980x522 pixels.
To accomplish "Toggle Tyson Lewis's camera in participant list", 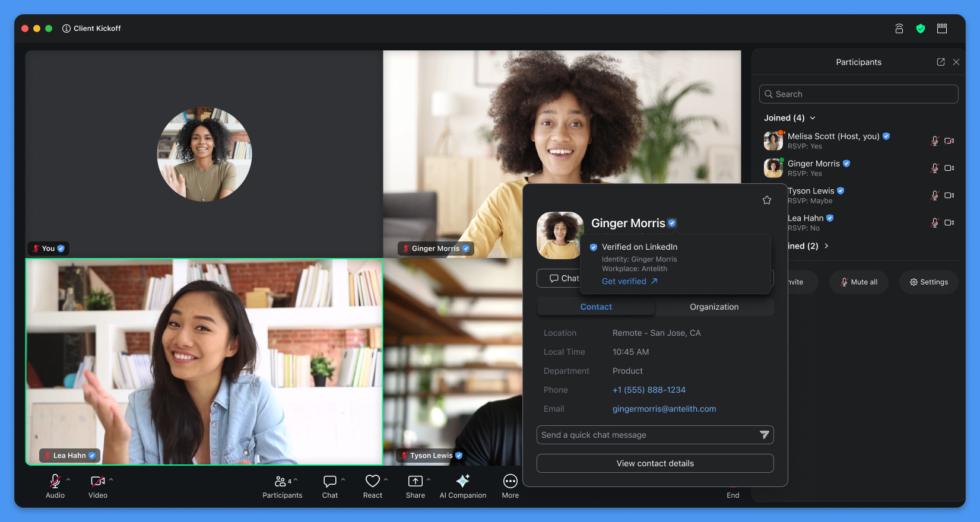I will [949, 195].
